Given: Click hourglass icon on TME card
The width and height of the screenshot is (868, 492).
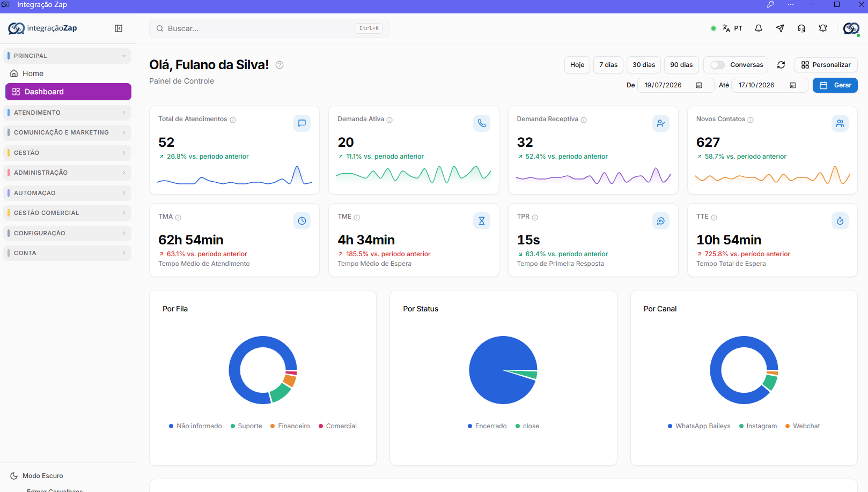Looking at the screenshot, I should click(x=482, y=221).
